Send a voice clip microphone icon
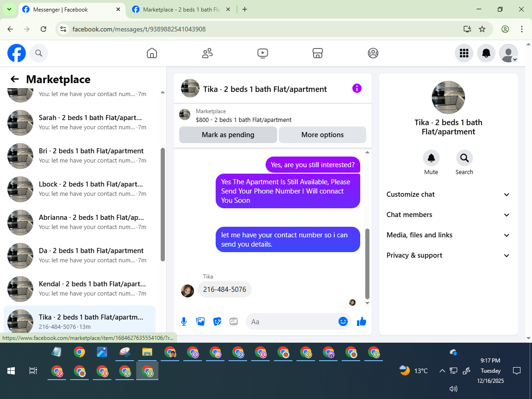 [x=183, y=321]
